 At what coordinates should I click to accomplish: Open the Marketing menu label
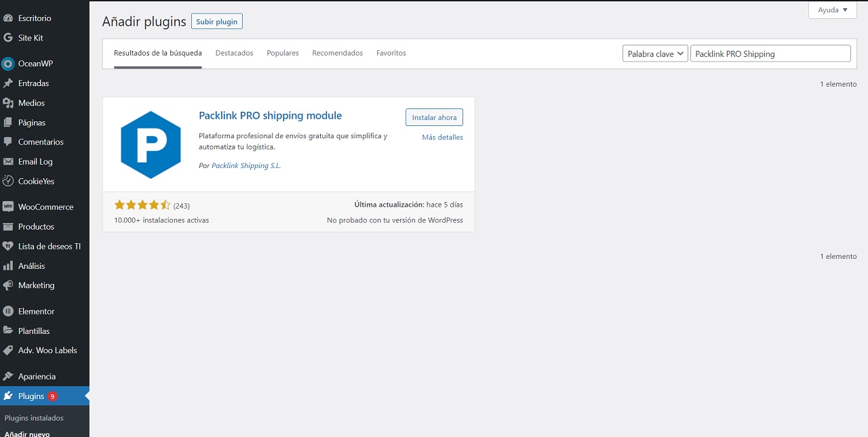[37, 286]
